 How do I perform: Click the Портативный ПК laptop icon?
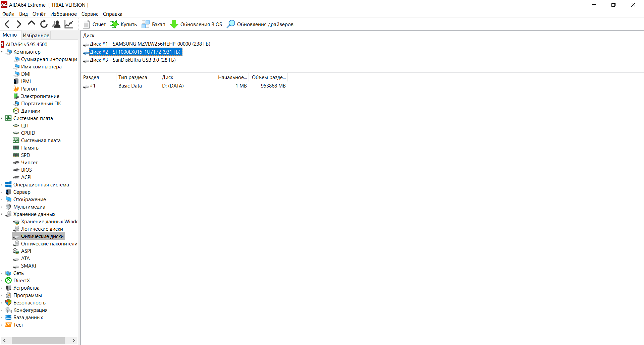pyautogui.click(x=16, y=104)
